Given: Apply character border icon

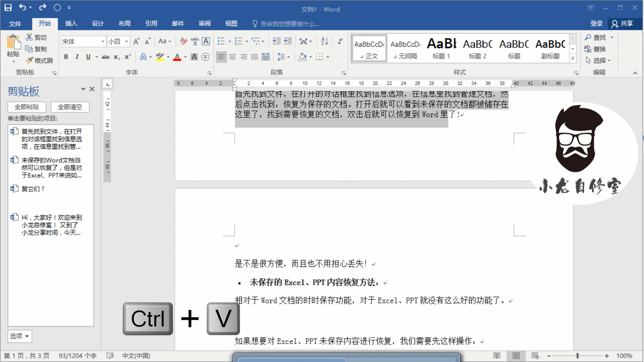Looking at the screenshot, I should pyautogui.click(x=206, y=41).
